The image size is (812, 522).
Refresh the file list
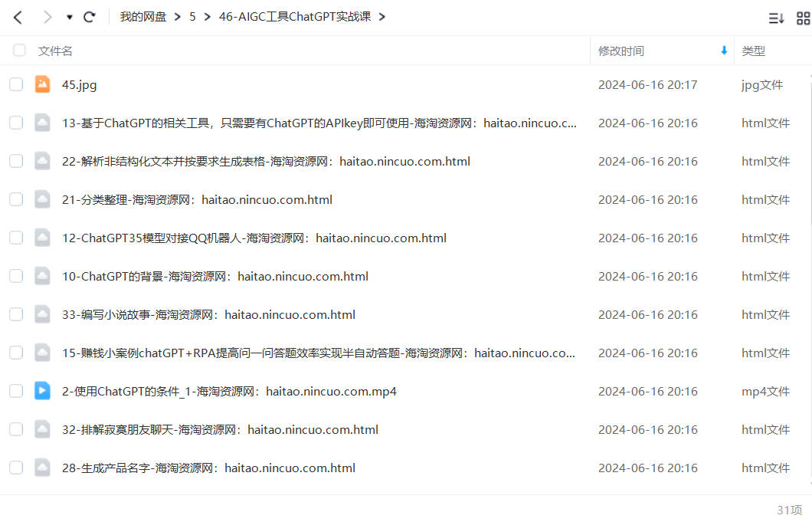(90, 17)
